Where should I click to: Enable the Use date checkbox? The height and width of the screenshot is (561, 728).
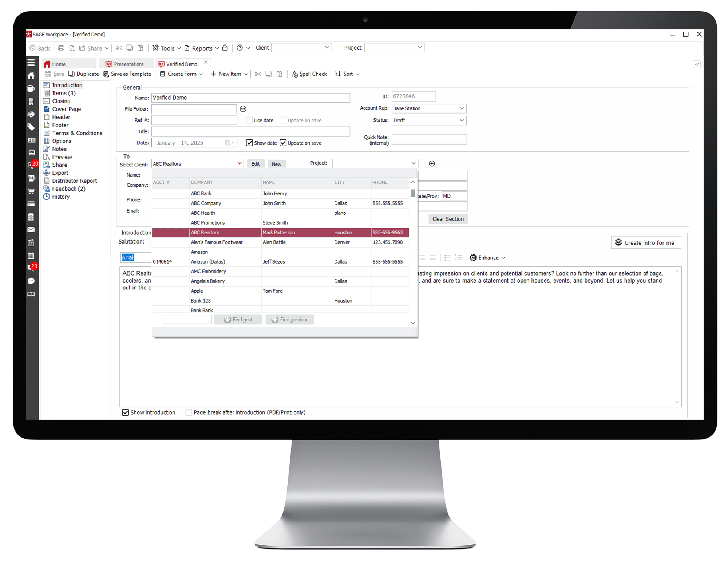249,120
